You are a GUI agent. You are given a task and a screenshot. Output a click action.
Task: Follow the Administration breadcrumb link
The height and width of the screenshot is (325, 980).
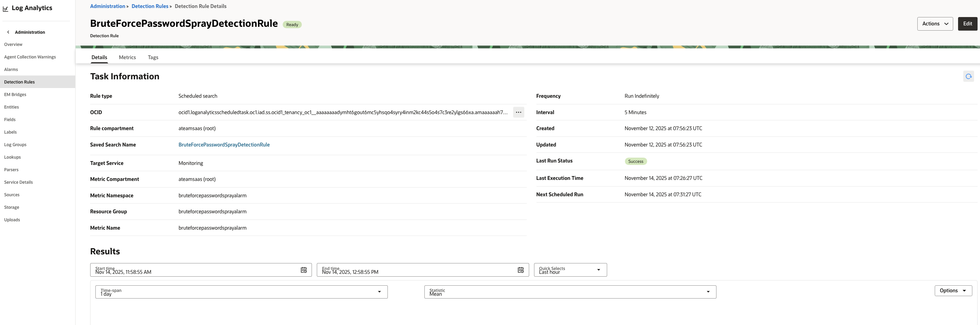pos(108,6)
